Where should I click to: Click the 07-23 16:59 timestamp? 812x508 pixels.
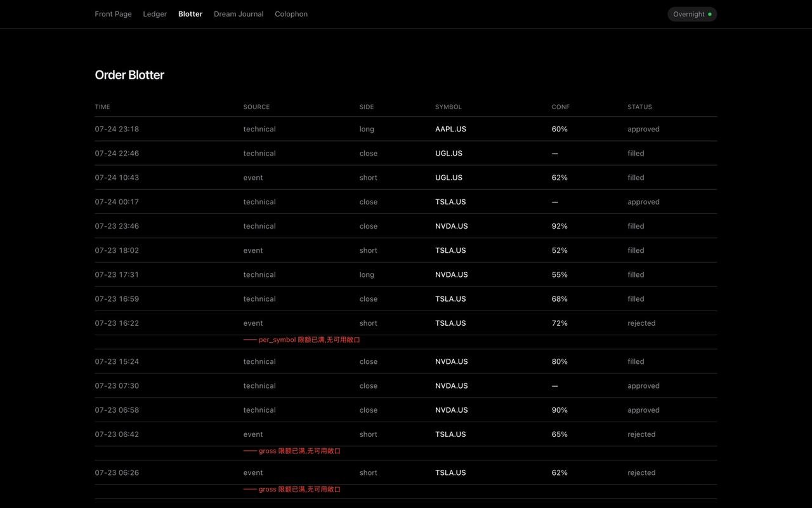click(x=117, y=299)
